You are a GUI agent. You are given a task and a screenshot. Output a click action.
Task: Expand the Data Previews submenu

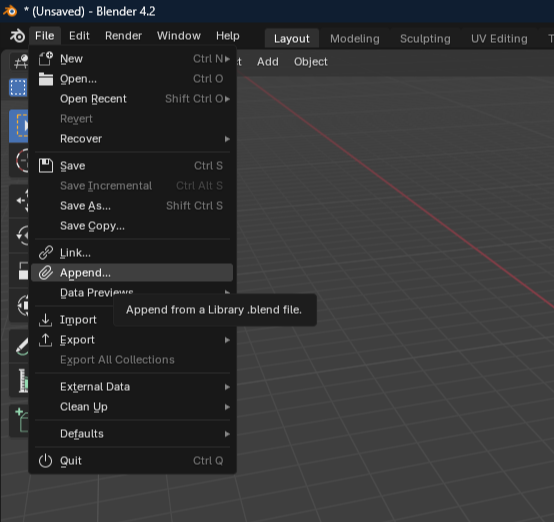click(132, 293)
